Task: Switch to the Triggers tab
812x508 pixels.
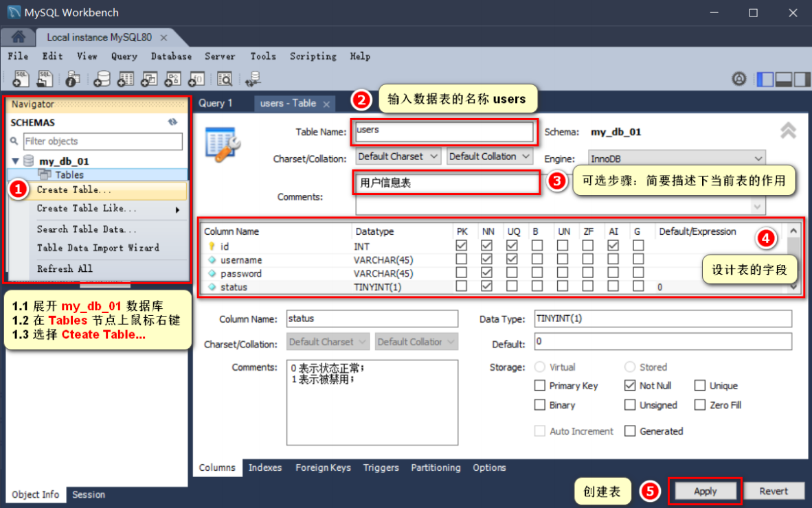Action: coord(381,467)
